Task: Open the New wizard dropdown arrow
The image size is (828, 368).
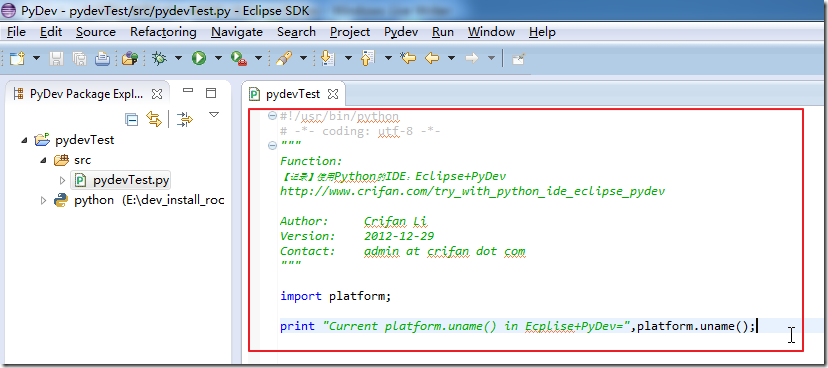Action: tap(36, 58)
